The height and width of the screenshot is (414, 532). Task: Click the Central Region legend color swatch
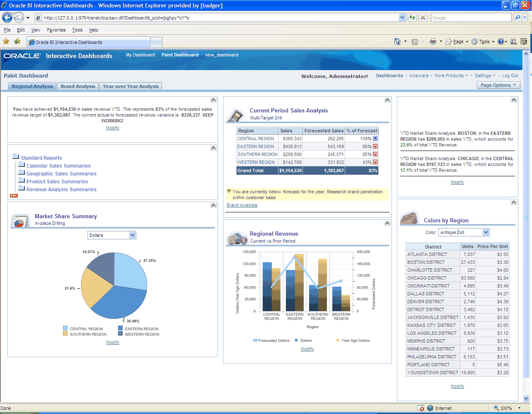pos(65,328)
